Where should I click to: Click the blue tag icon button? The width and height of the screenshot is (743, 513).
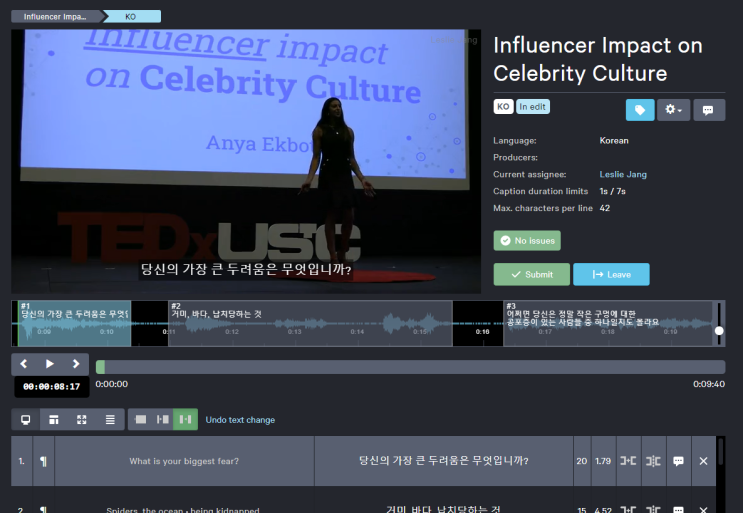640,110
